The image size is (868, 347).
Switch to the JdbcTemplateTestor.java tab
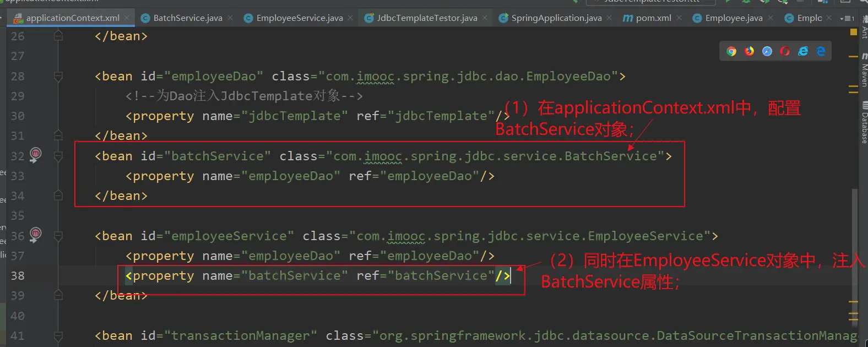point(427,18)
